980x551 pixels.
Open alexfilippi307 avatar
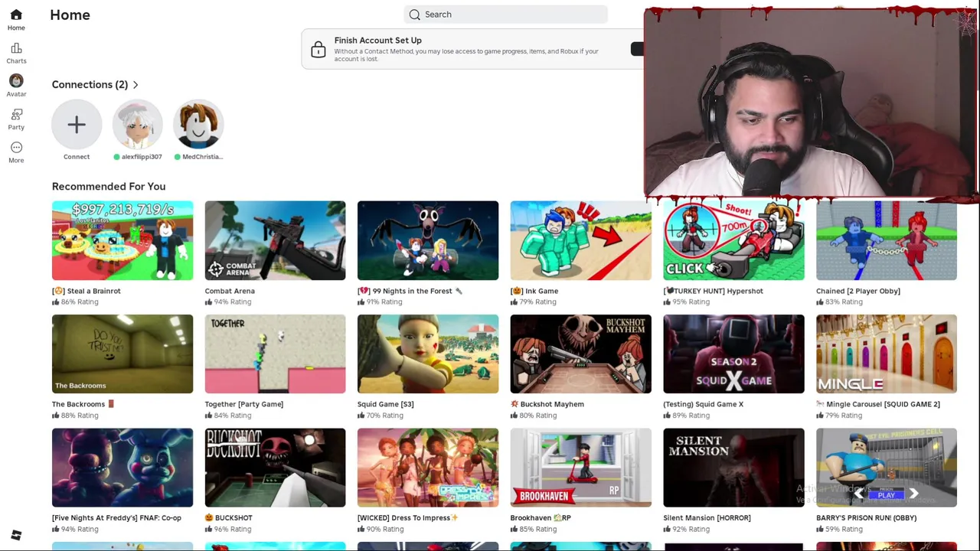138,124
